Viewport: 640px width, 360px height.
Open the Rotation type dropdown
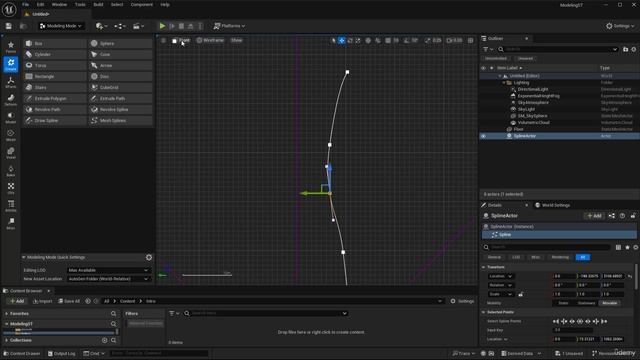coord(501,285)
